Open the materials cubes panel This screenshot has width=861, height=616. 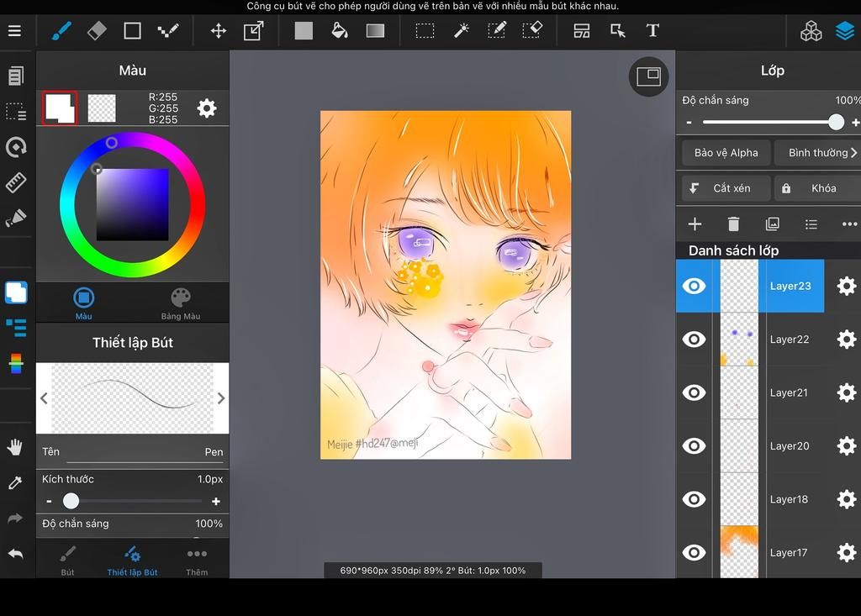coord(811,31)
